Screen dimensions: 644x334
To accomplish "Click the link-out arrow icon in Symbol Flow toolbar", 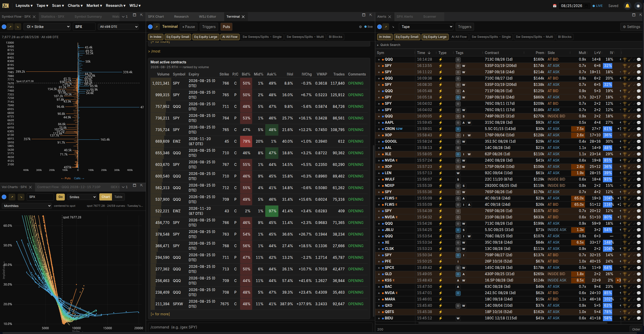I will pyautogui.click(x=10, y=27).
